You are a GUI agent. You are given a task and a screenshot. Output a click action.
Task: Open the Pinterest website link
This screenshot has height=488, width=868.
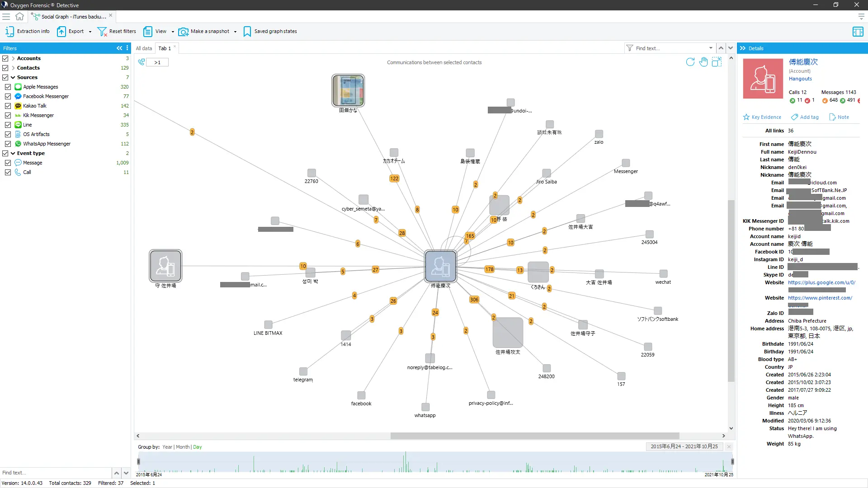[820, 298]
